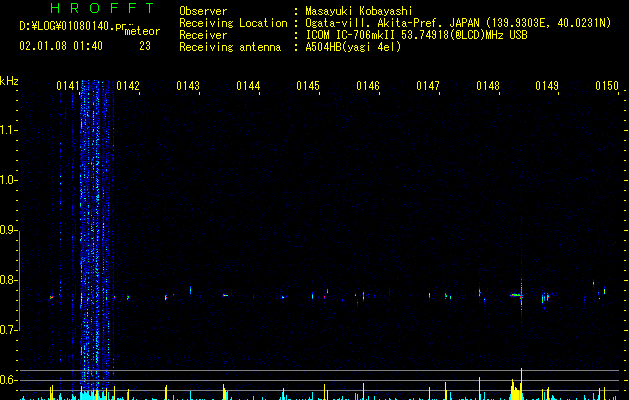Viewport: 629px width, 400px height.
Task: Click the ICOM IC-706mkII receiver text
Action: (x=416, y=35)
